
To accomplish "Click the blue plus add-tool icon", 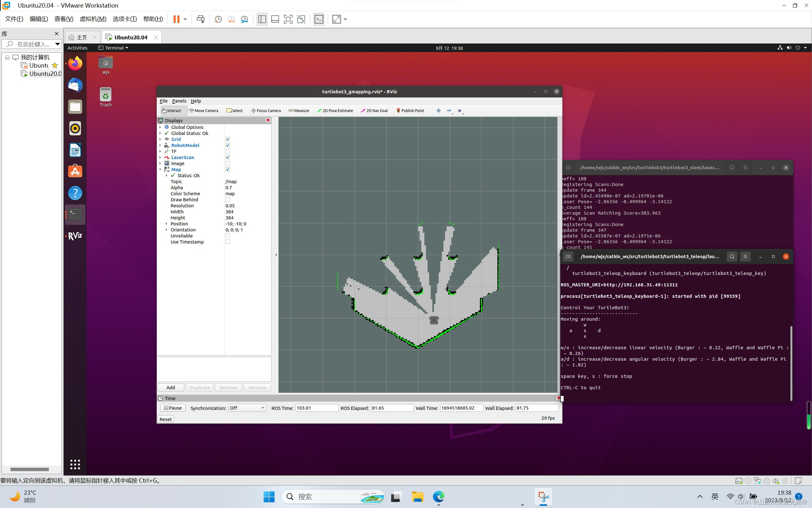I will click(x=439, y=110).
